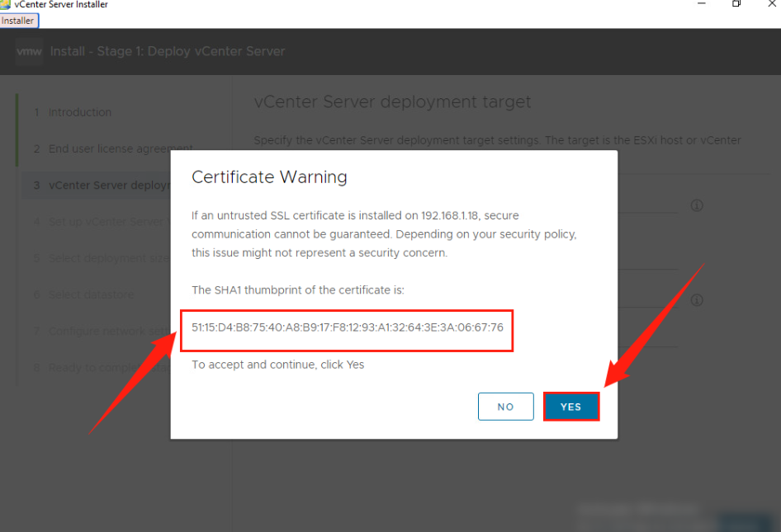Select the Introduction step in the sidebar

pos(80,112)
